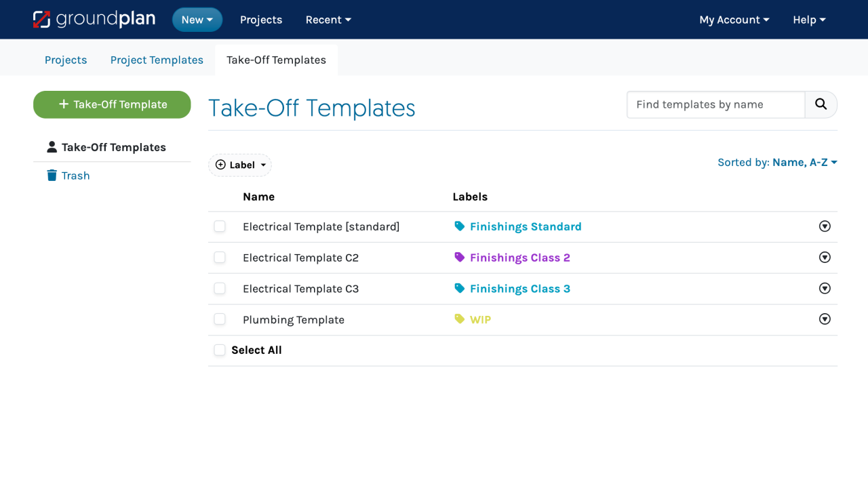Tick checkbox for Plumbing Template
Image resolution: width=868 pixels, height=488 pixels.
pos(220,319)
